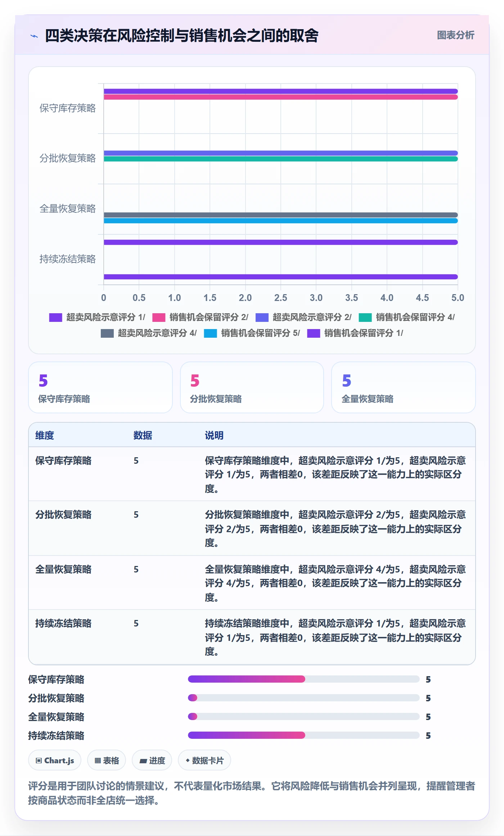Toggle legend item 销售机会保留评分 4/
The height and width of the screenshot is (836, 504).
pyautogui.click(x=407, y=317)
